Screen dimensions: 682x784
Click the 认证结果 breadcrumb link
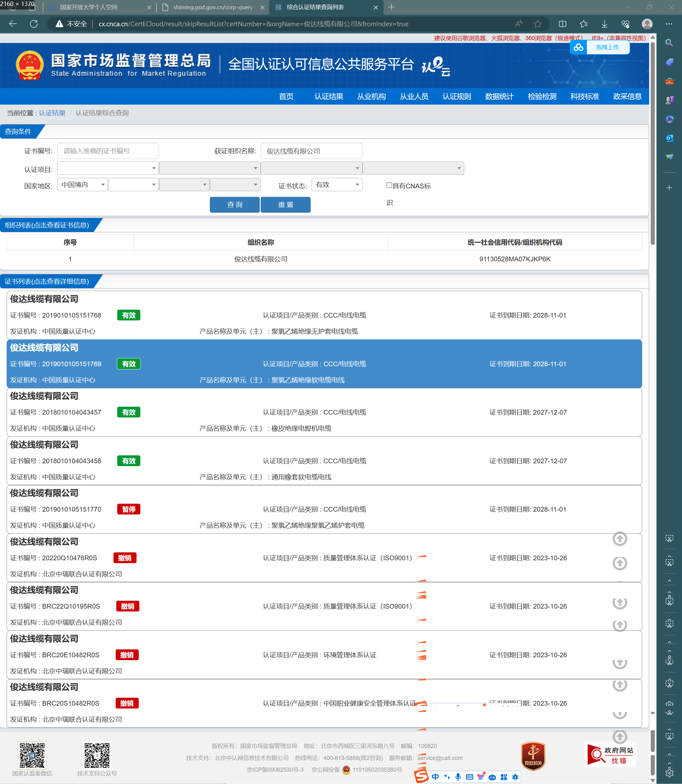tap(52, 113)
